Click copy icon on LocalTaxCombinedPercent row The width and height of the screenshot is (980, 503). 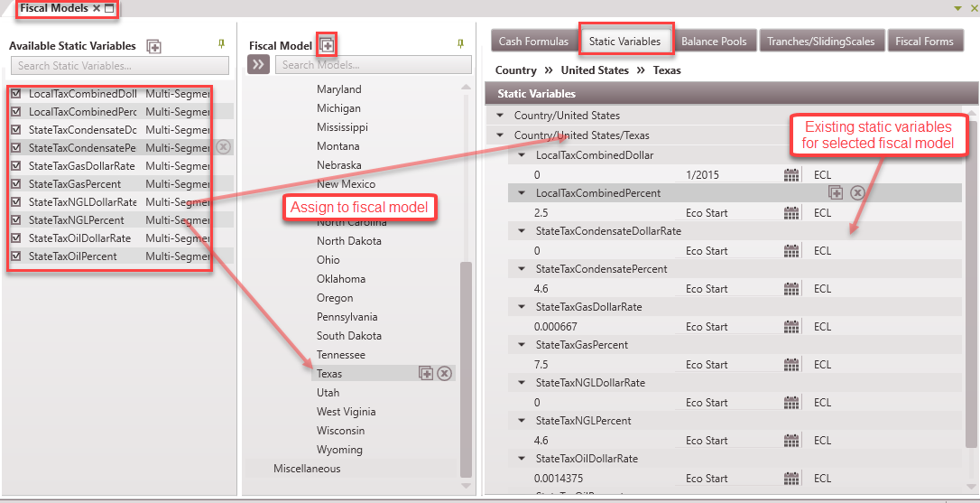click(836, 192)
